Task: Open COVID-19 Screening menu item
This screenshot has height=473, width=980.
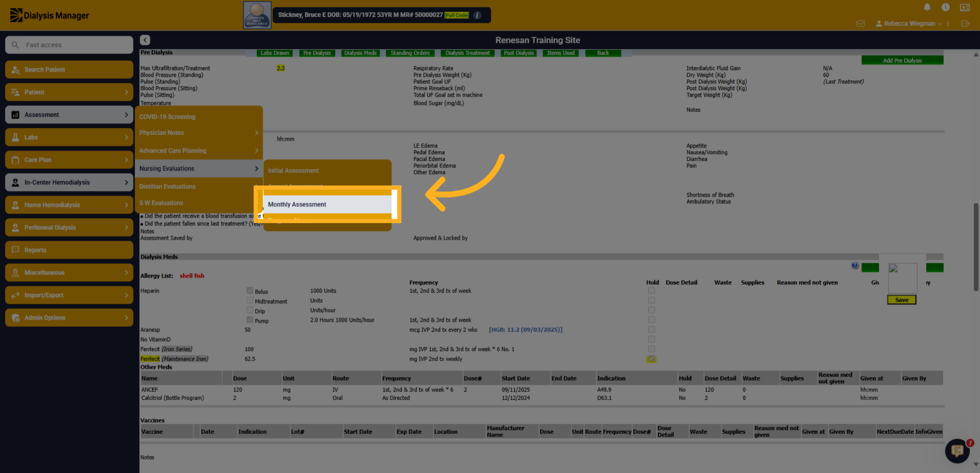Action: point(199,117)
